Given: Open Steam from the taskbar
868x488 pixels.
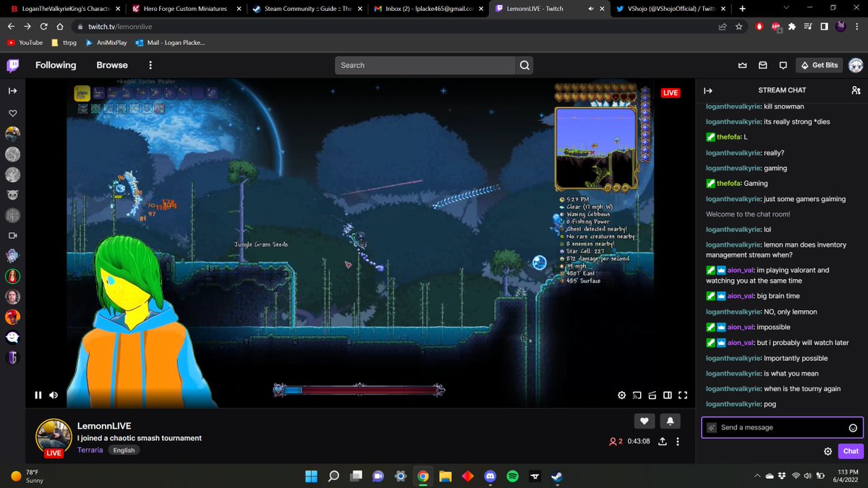Looking at the screenshot, I should [x=558, y=476].
